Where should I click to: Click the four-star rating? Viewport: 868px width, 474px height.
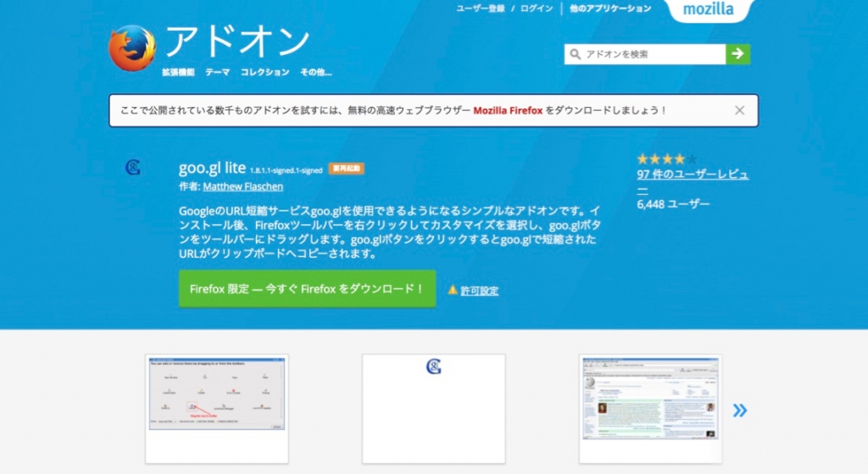point(666,159)
